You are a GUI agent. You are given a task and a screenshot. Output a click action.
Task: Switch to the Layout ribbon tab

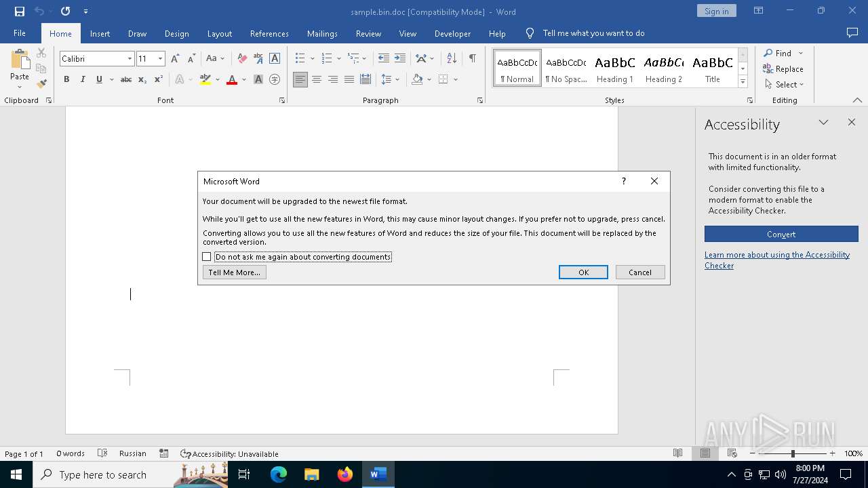point(219,33)
